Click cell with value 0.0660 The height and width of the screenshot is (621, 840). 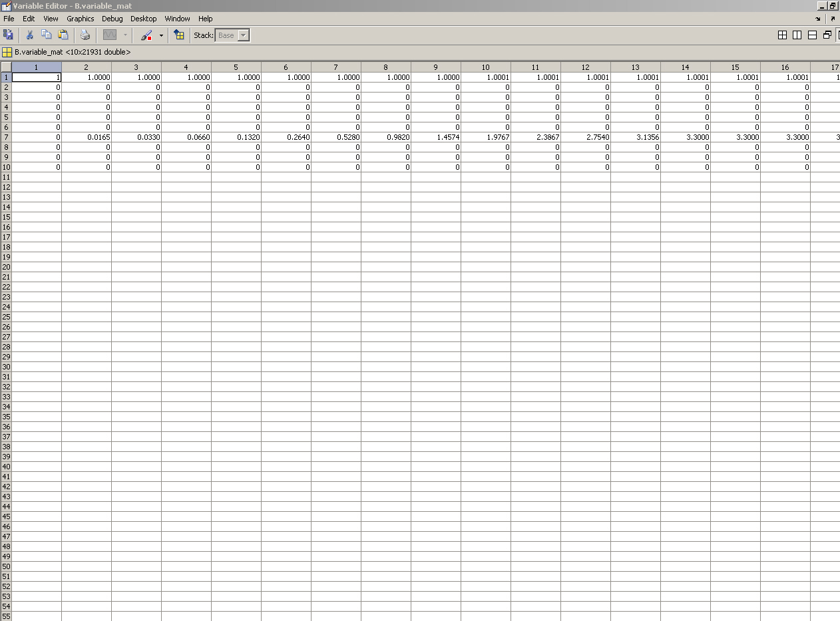[186, 137]
